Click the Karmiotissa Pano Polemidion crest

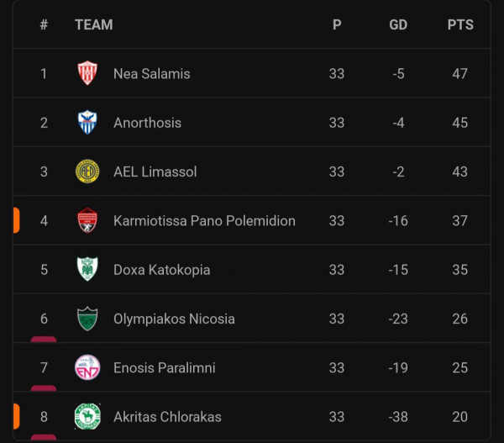pyautogui.click(x=87, y=220)
